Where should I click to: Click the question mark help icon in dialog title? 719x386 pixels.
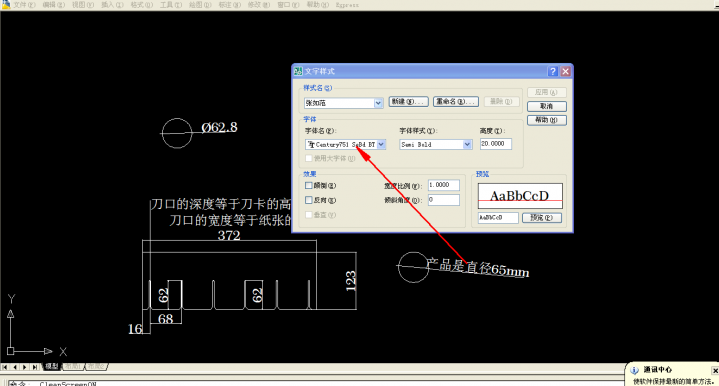pos(553,71)
